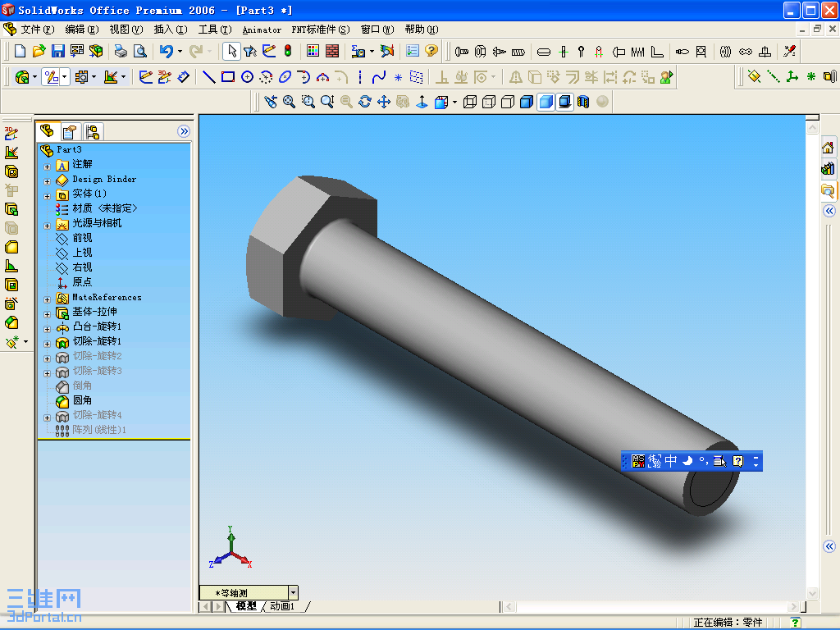Viewport: 840px width, 630px height.
Task: Click the home icon in task pane
Action: coord(828,148)
